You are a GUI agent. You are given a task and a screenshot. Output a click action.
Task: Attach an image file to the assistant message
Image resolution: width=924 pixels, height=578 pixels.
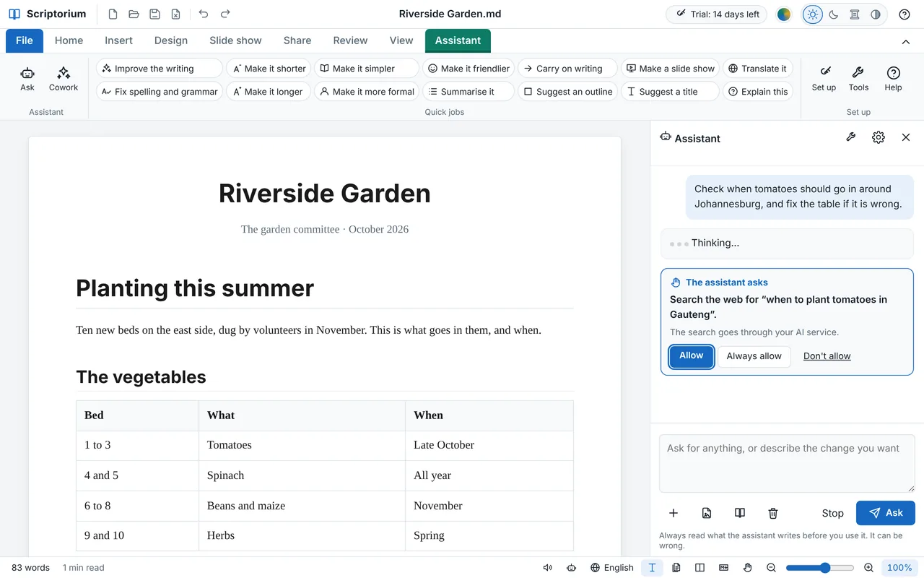coord(707,513)
